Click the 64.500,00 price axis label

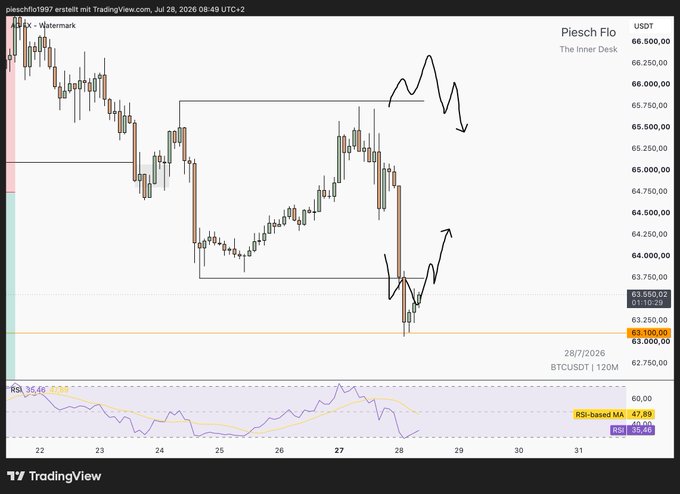pos(651,213)
